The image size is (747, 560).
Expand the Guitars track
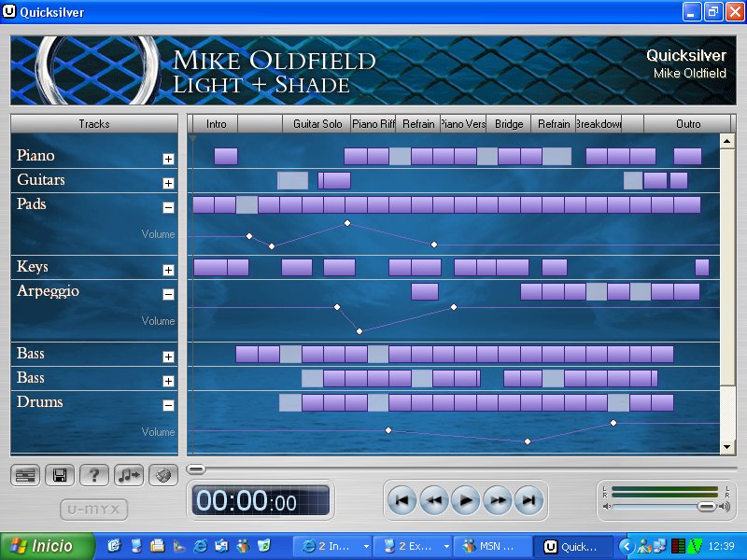[x=168, y=183]
